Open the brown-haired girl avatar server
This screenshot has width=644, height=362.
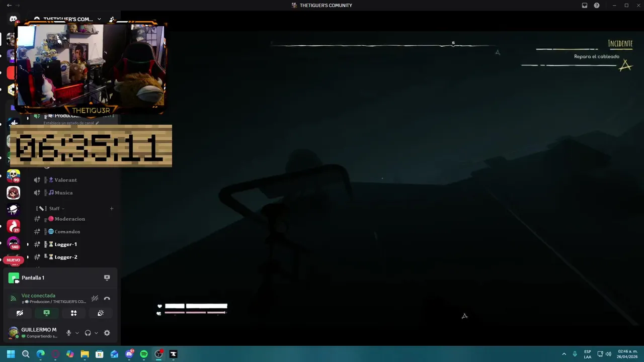pos(13,193)
